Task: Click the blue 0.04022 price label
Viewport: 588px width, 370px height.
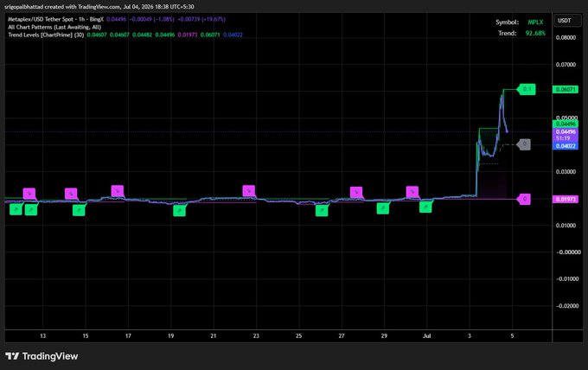Action: point(566,146)
